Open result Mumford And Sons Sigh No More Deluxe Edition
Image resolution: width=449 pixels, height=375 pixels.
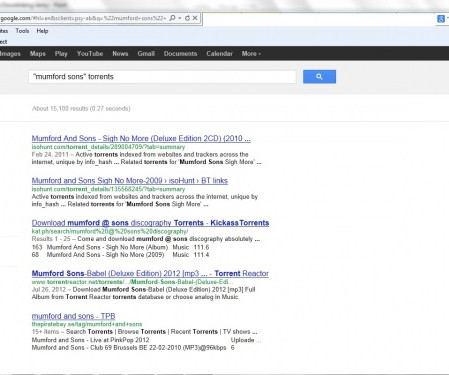pos(141,138)
